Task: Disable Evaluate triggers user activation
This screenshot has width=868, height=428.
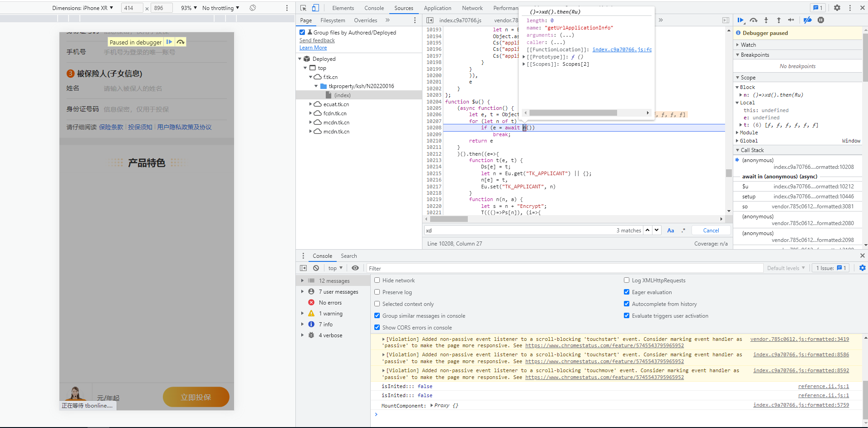Action: click(x=627, y=315)
